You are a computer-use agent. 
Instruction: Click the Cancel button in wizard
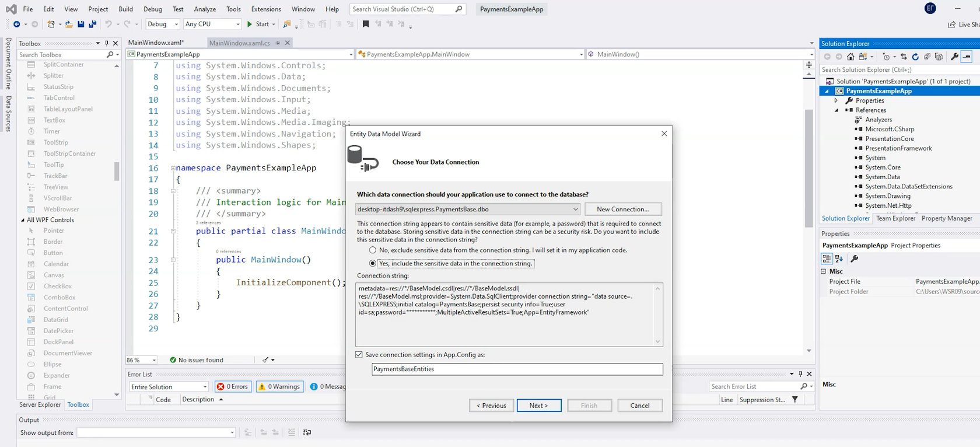(639, 406)
